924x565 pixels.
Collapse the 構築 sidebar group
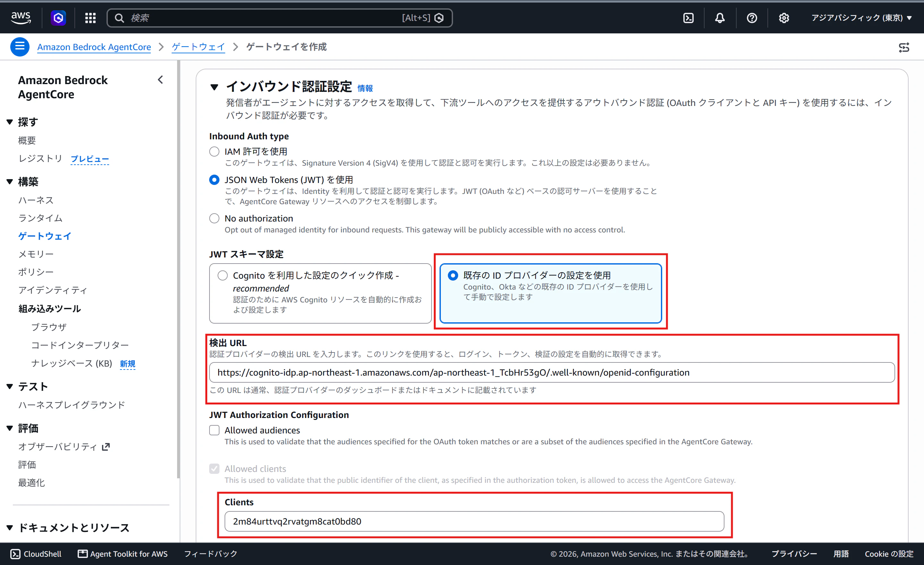coord(10,182)
